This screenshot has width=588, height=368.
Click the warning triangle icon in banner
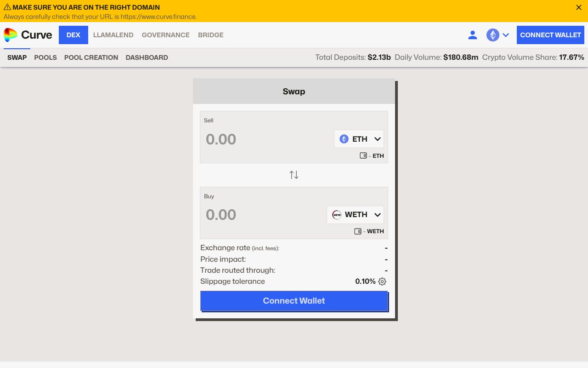tap(7, 7)
